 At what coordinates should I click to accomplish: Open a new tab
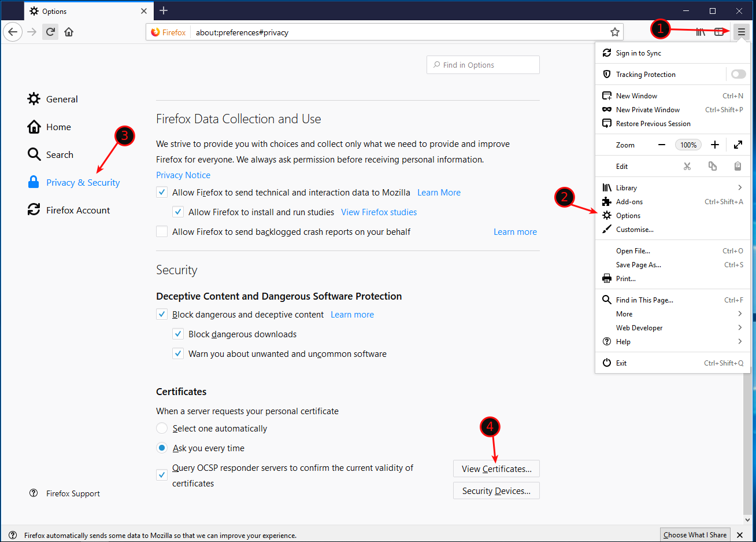pyautogui.click(x=164, y=10)
